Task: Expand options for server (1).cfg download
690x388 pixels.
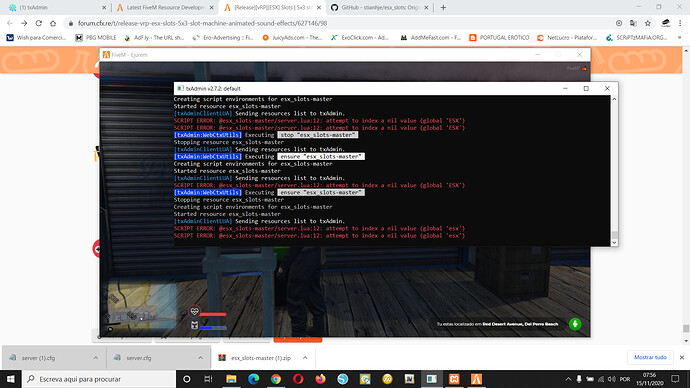Action: [96, 358]
